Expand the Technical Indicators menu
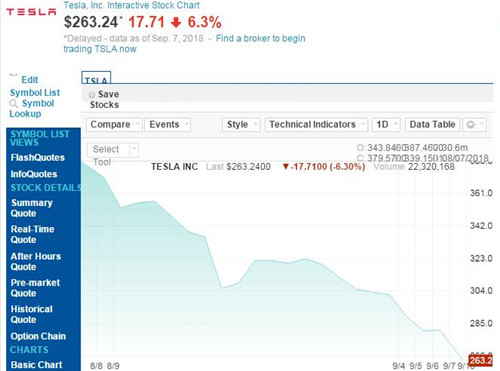500x371 pixels. (316, 125)
